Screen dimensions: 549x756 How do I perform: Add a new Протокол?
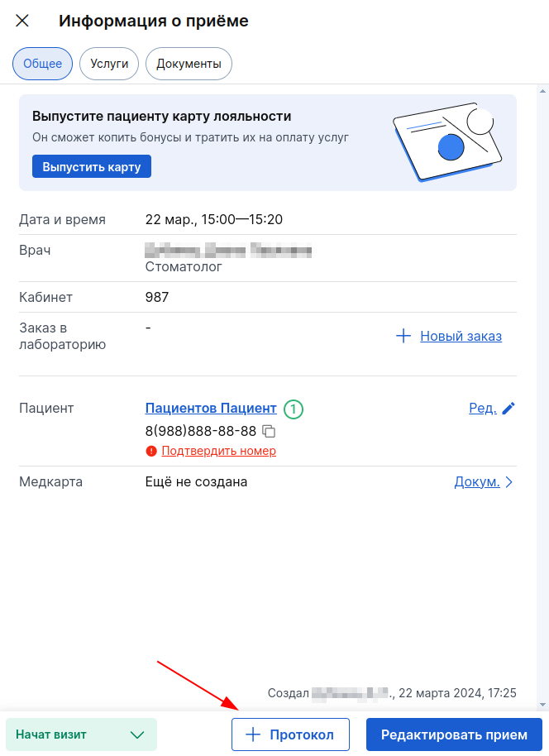point(290,734)
